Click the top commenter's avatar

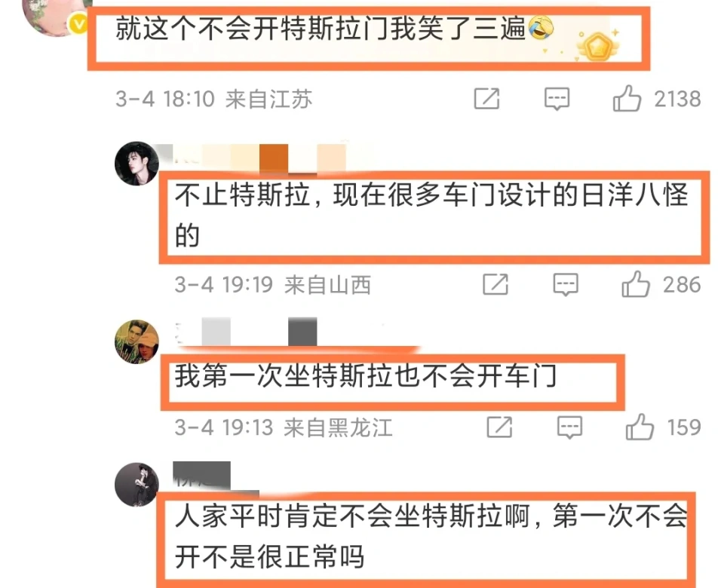point(55,16)
